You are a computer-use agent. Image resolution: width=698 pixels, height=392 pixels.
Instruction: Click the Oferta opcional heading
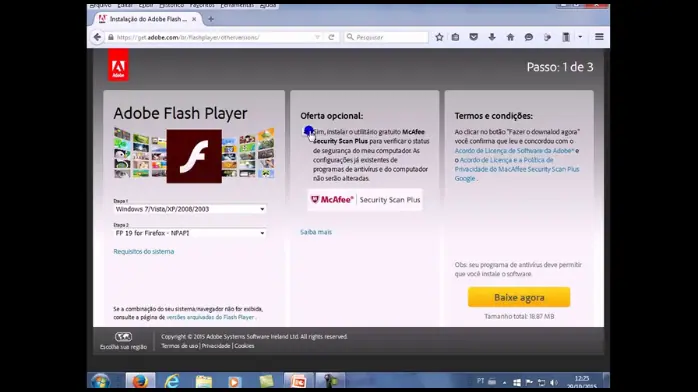pyautogui.click(x=332, y=116)
